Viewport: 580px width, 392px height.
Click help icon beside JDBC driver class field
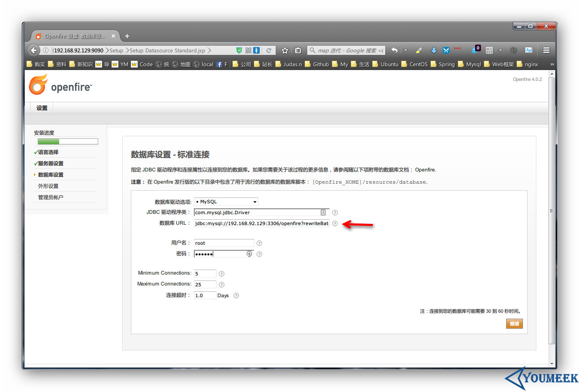click(335, 213)
